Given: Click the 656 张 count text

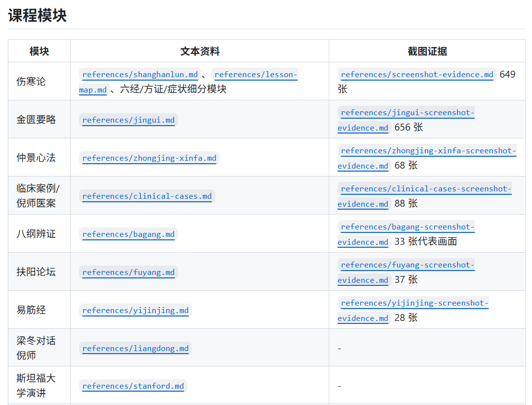Looking at the screenshot, I should (x=408, y=127).
